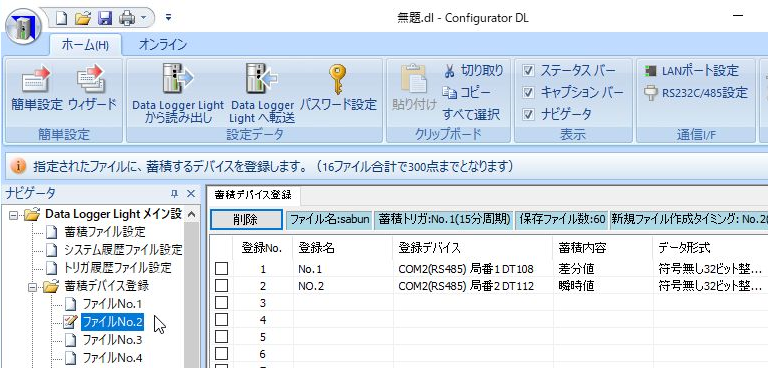Click Data Logger Light へ転送 icon
768x368 pixels.
[262, 93]
